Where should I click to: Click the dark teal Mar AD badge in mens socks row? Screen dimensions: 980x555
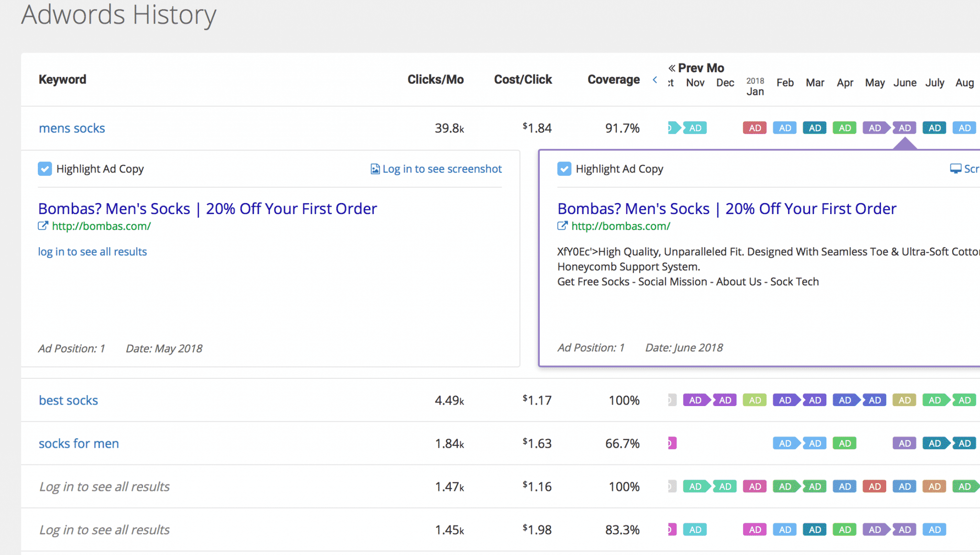coord(815,128)
